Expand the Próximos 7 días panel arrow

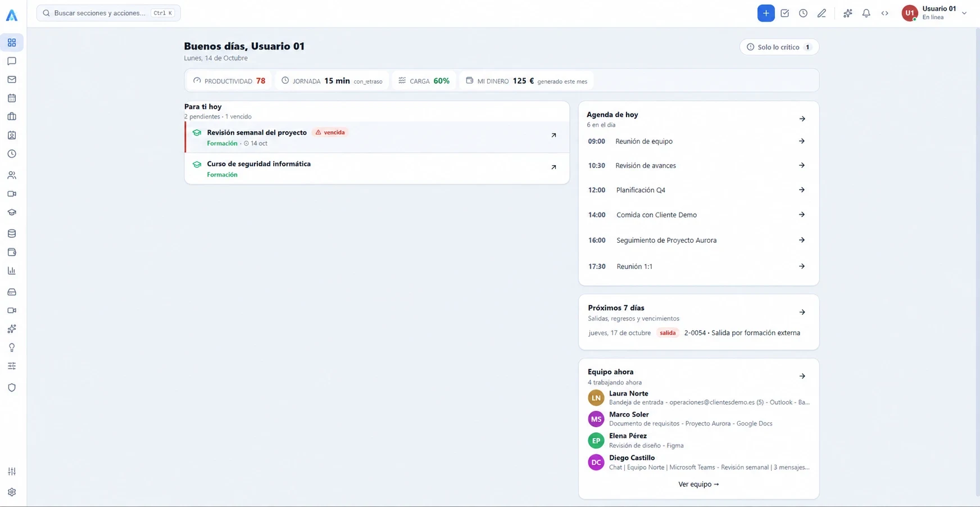[802, 312]
